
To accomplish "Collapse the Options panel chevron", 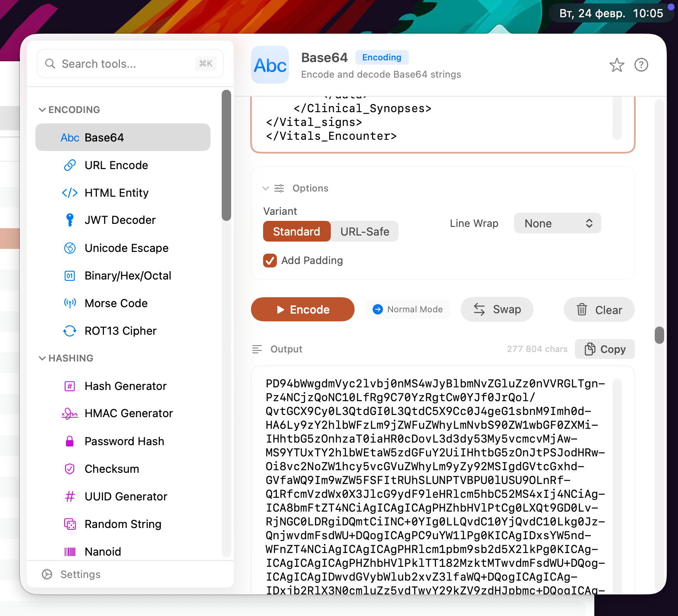I will tap(266, 189).
